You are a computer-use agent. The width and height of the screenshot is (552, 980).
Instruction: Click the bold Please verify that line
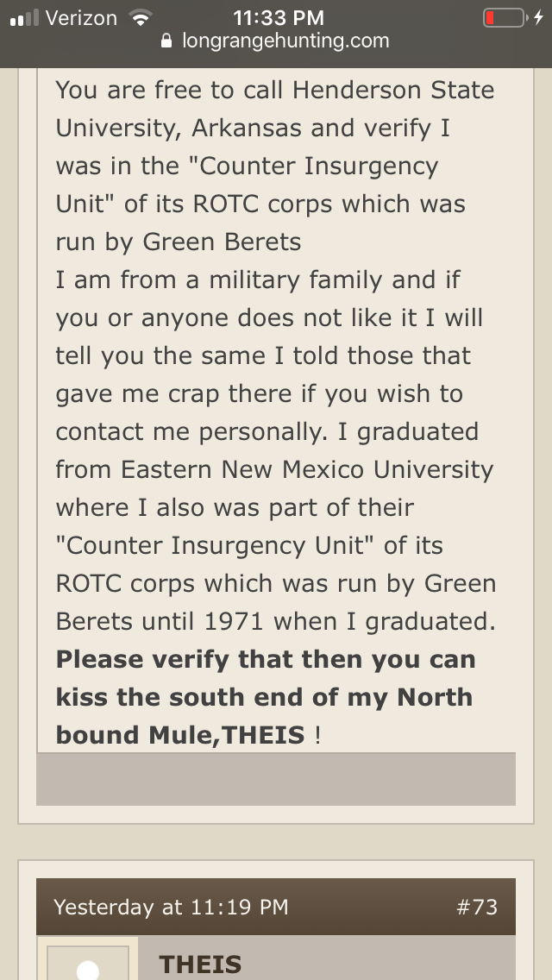pyautogui.click(x=266, y=659)
